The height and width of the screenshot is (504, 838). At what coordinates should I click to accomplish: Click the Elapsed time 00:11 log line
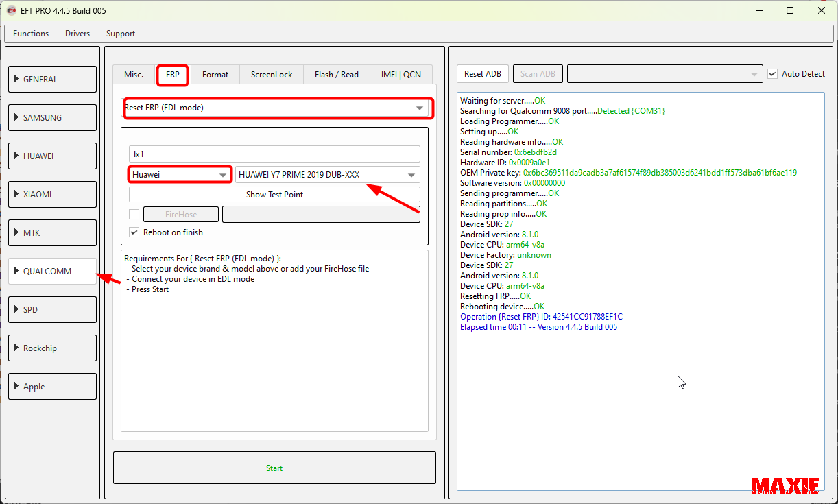538,327
